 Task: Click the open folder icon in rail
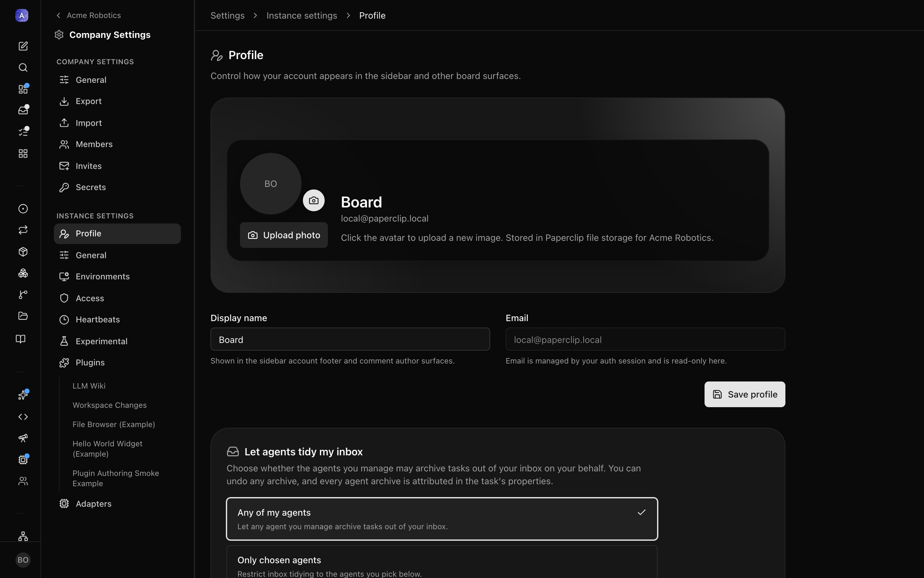(23, 316)
